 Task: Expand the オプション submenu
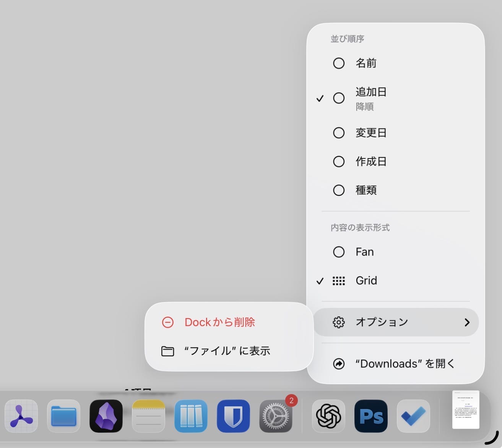(396, 322)
